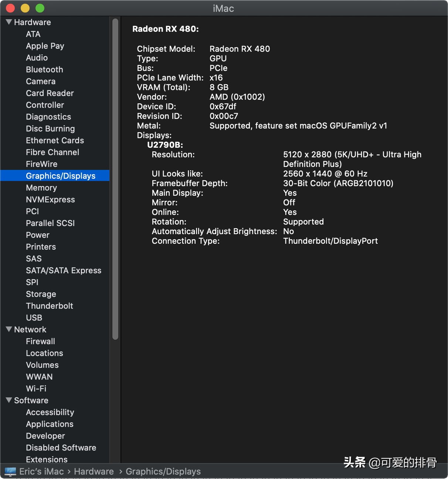This screenshot has height=479, width=448.
Task: Select Applications under Software
Action: (x=50, y=424)
